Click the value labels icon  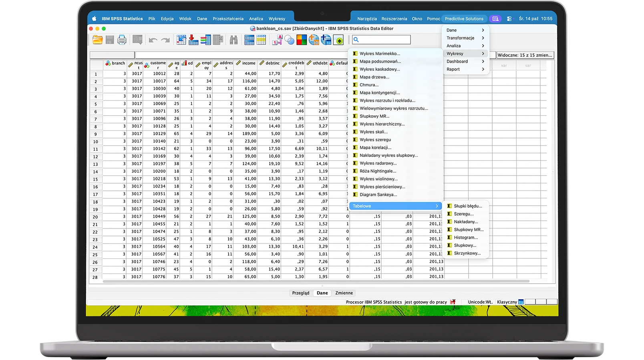(x=277, y=40)
